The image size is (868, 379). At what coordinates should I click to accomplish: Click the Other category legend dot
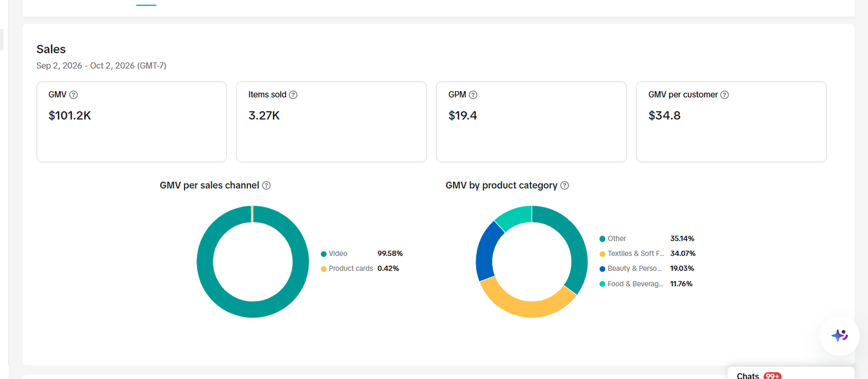pos(602,239)
